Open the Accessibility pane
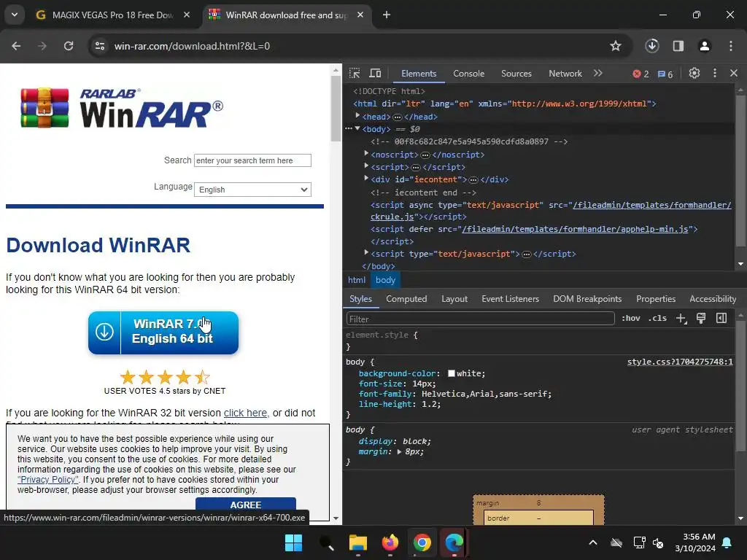Image resolution: width=747 pixels, height=560 pixels. pos(713,299)
